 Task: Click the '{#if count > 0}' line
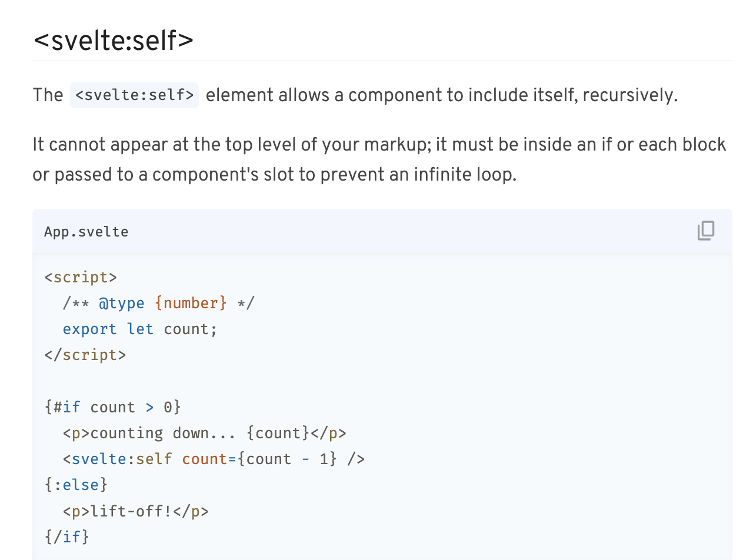tap(112, 407)
